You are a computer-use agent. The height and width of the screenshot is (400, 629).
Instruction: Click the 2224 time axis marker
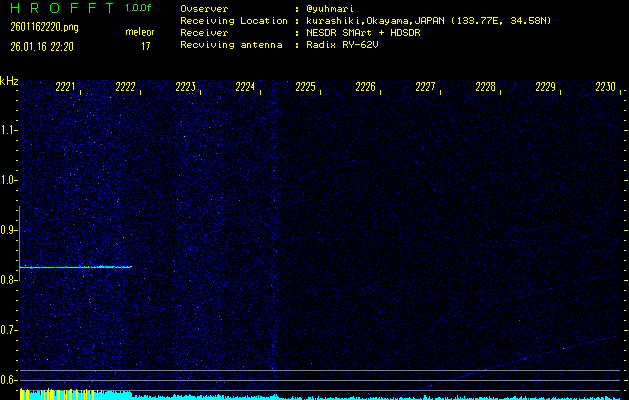pyautogui.click(x=245, y=87)
